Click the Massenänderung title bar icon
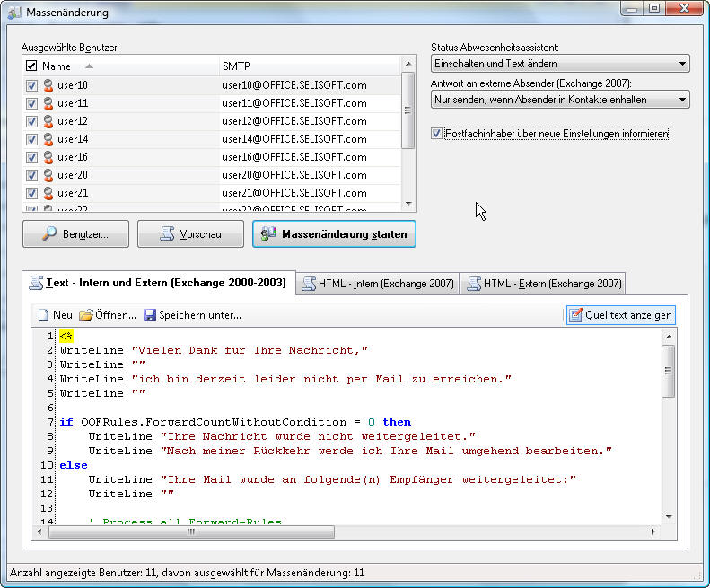The width and height of the screenshot is (710, 588). pos(14,13)
